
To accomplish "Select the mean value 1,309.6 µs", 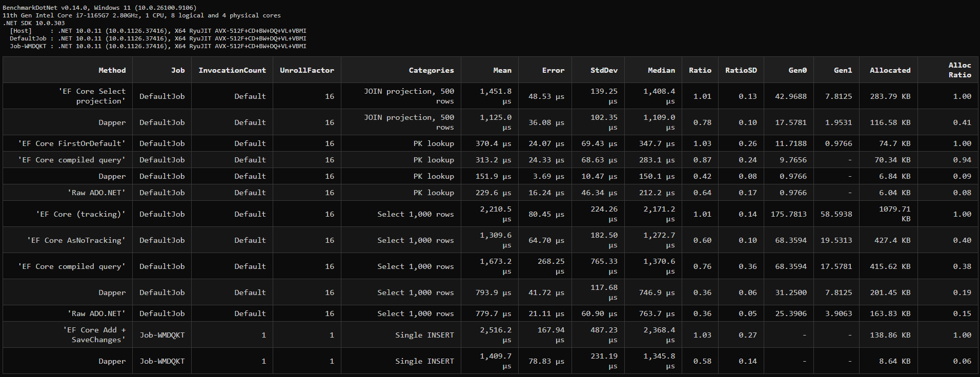I will pyautogui.click(x=496, y=240).
